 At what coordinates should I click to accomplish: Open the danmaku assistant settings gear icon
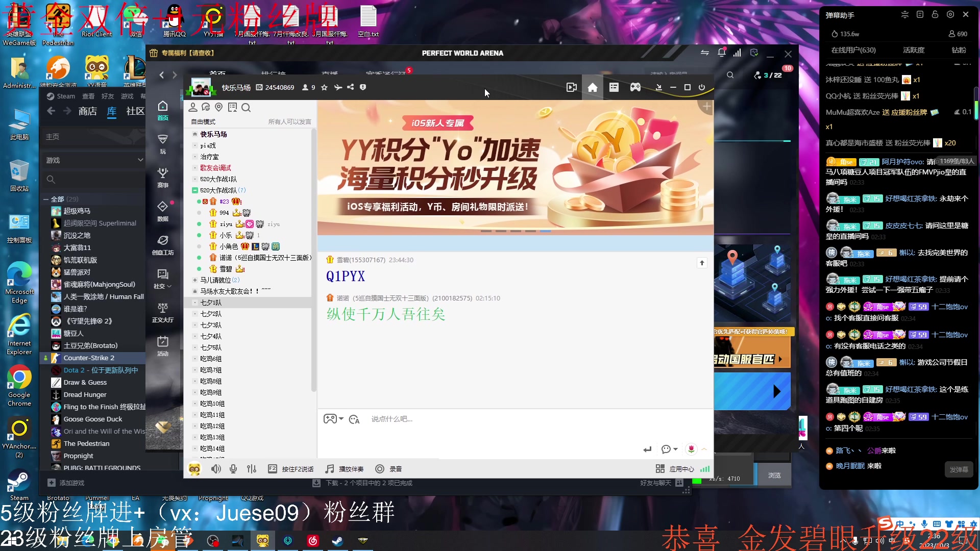(950, 15)
